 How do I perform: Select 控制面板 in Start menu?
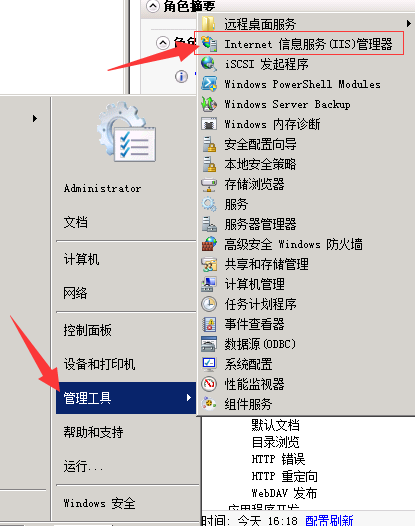pyautogui.click(x=88, y=330)
